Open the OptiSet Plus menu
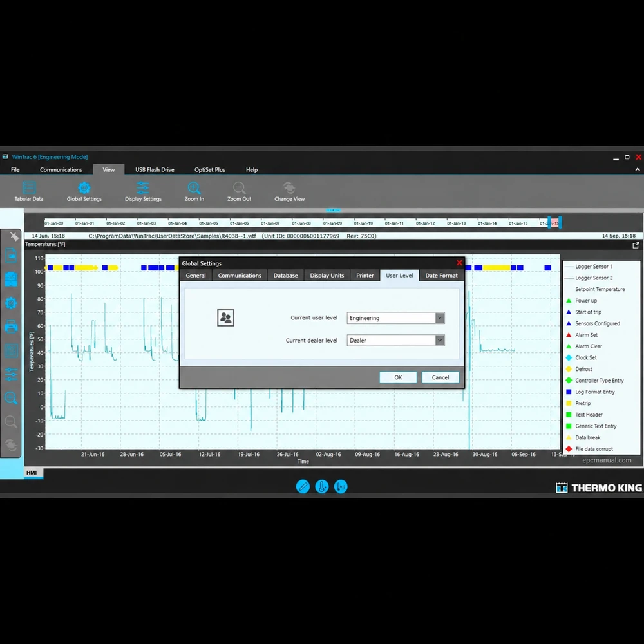 coord(210,169)
